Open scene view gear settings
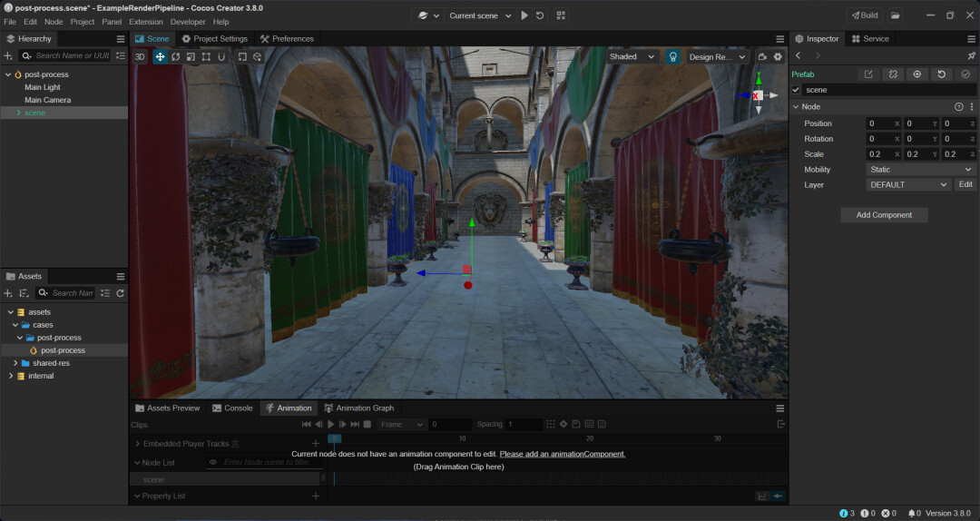This screenshot has height=521, width=980. point(778,56)
